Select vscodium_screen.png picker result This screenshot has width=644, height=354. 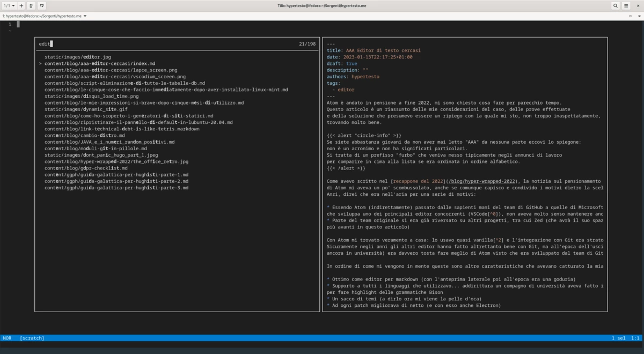pos(115,76)
